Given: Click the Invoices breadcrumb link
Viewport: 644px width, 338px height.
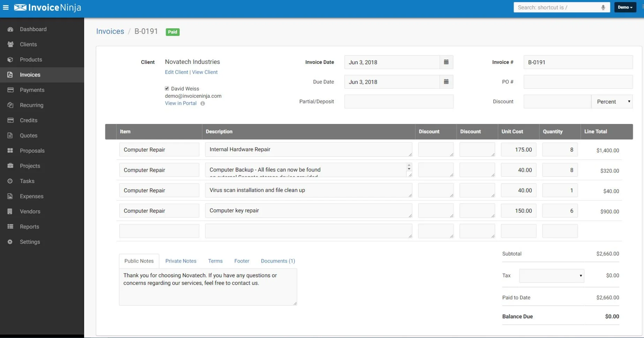Looking at the screenshot, I should 110,31.
